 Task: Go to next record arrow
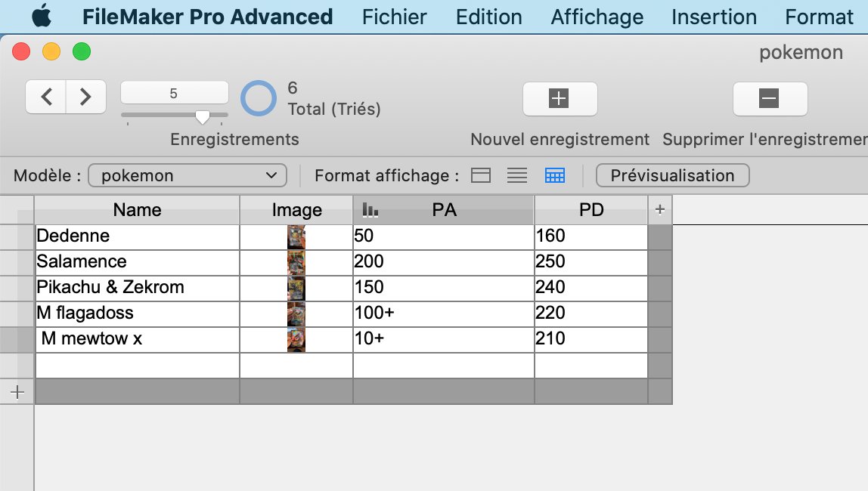coord(85,97)
